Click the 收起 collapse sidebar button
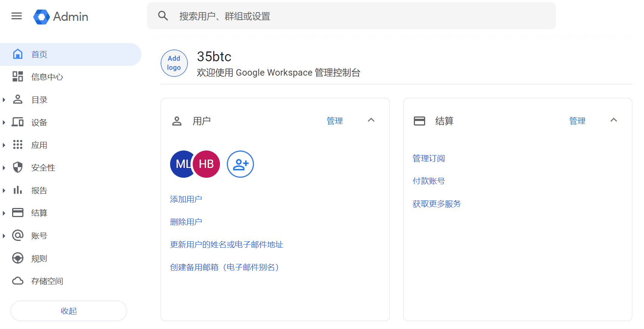Image resolution: width=644 pixels, height=329 pixels. pos(69,311)
